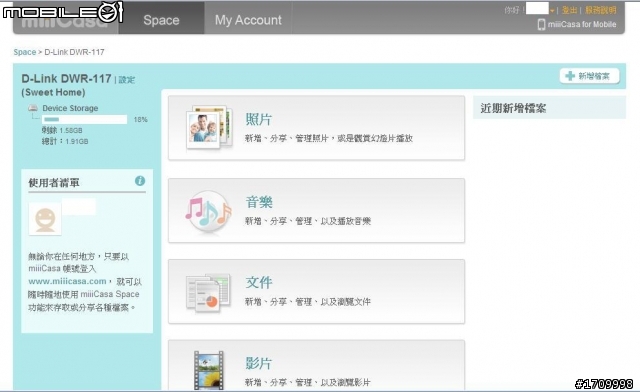Click the miiiCasa for Mobile link
The width and height of the screenshot is (640, 392).
(582, 24)
